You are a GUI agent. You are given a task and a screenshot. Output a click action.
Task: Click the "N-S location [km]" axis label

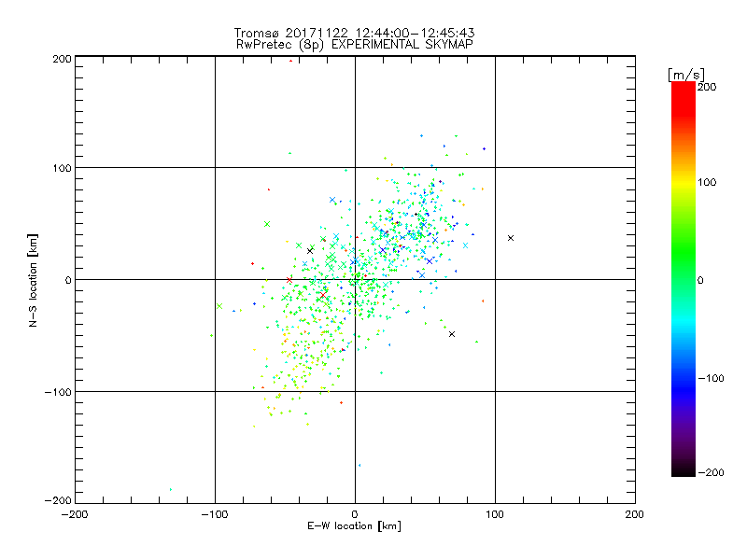click(33, 280)
